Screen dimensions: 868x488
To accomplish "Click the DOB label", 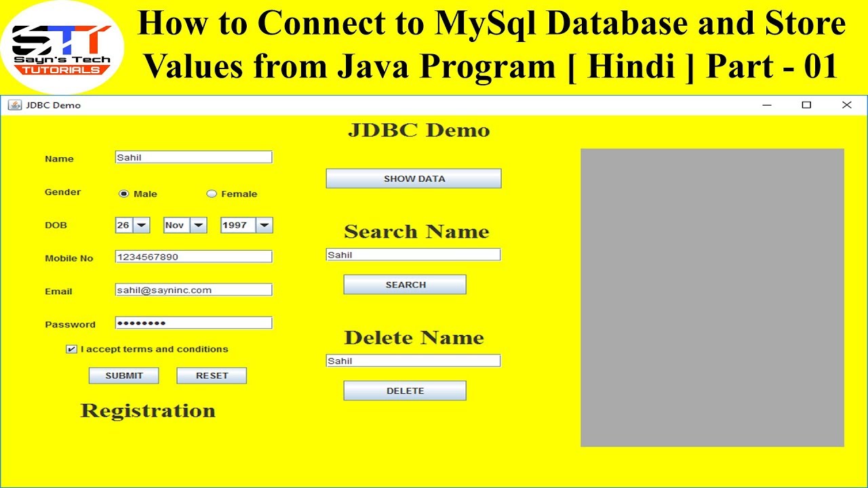I will [56, 225].
